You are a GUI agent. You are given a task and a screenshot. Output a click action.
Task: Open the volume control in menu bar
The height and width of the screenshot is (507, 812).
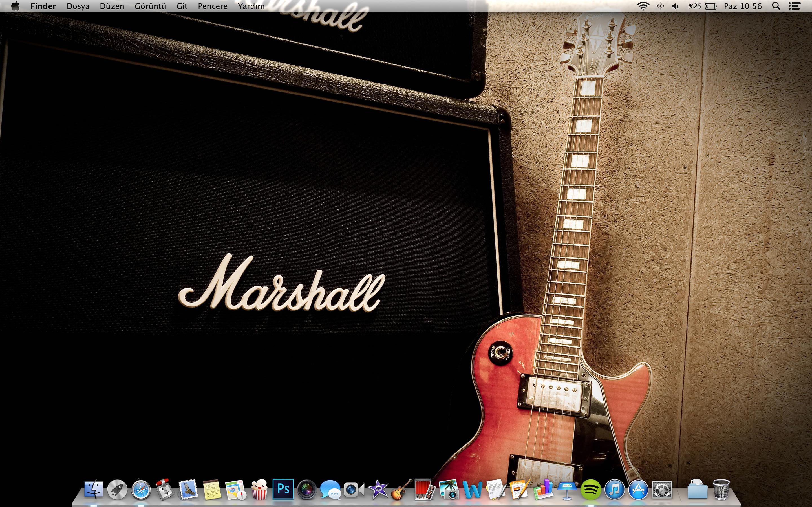(x=675, y=6)
